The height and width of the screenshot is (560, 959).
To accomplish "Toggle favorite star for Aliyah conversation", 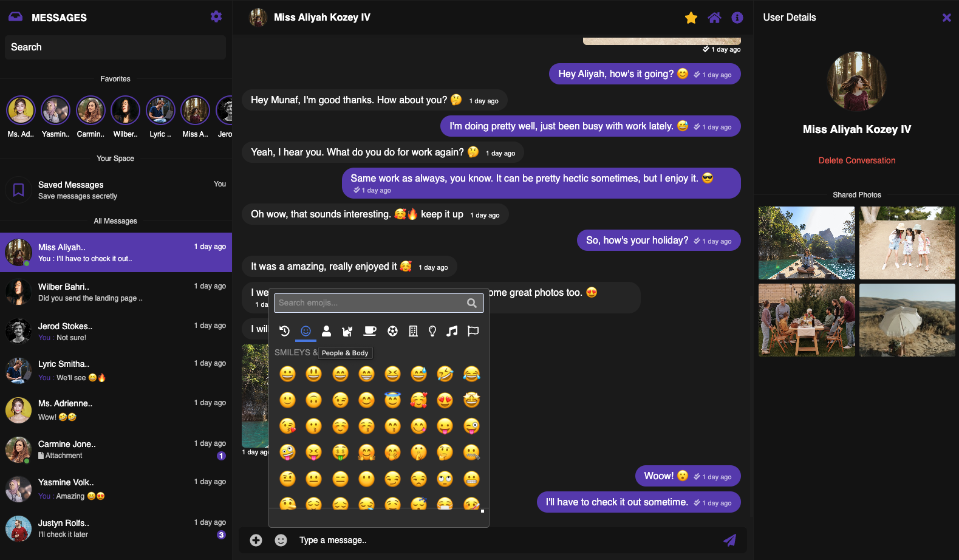I will coord(691,18).
